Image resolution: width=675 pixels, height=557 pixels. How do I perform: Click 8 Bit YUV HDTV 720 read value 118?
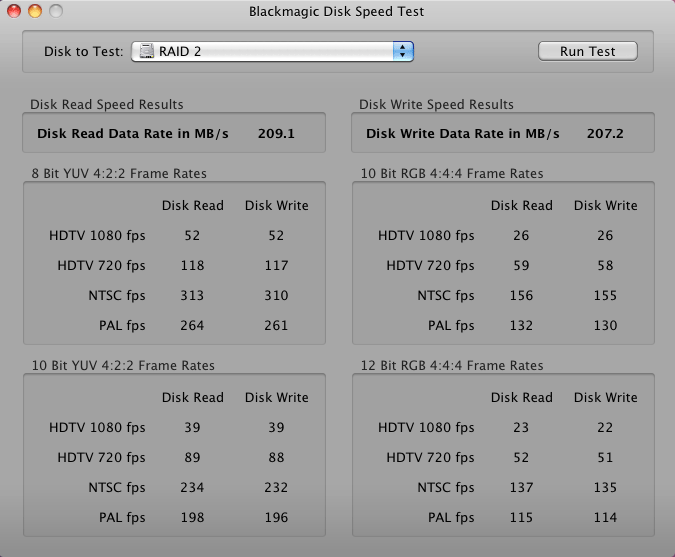192,266
